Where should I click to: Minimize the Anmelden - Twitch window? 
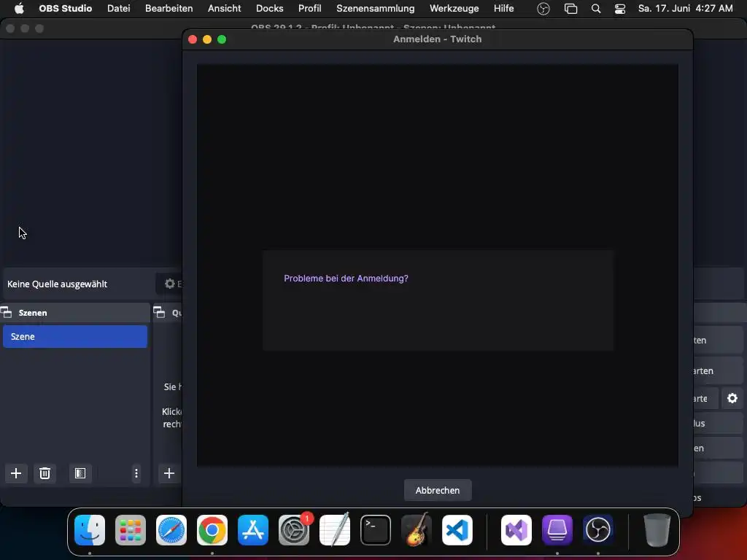pos(207,39)
